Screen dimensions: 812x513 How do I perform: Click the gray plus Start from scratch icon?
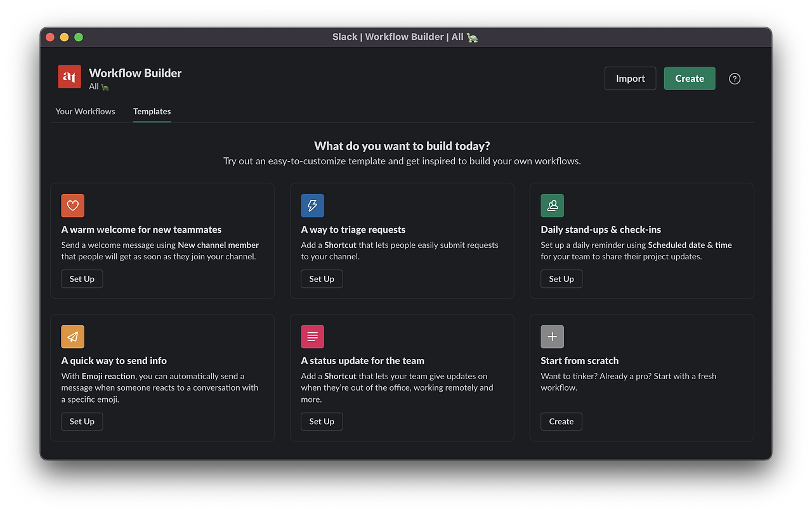[x=553, y=337]
